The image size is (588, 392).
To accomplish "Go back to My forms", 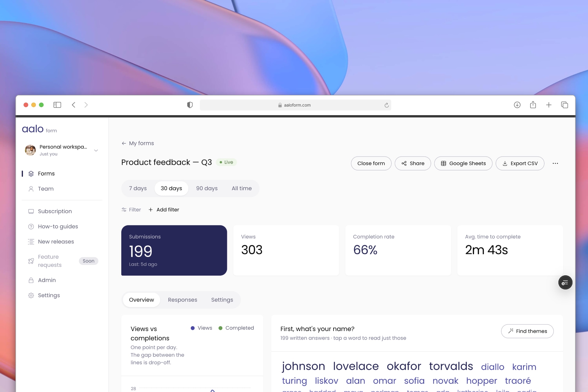I will click(138, 143).
